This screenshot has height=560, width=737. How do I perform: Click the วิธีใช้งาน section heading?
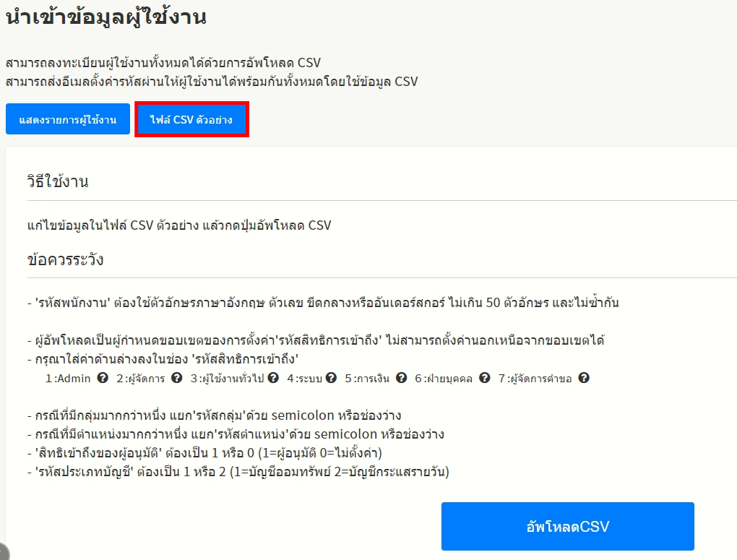[x=58, y=181]
